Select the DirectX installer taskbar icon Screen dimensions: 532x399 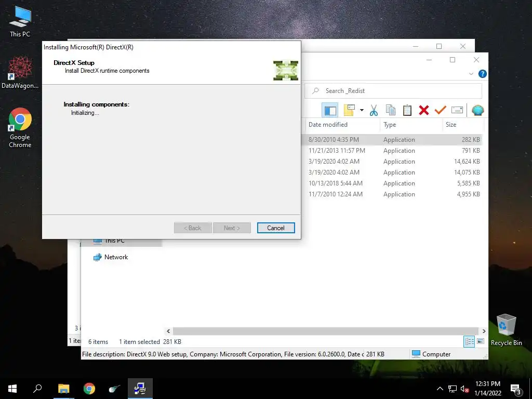(140, 389)
